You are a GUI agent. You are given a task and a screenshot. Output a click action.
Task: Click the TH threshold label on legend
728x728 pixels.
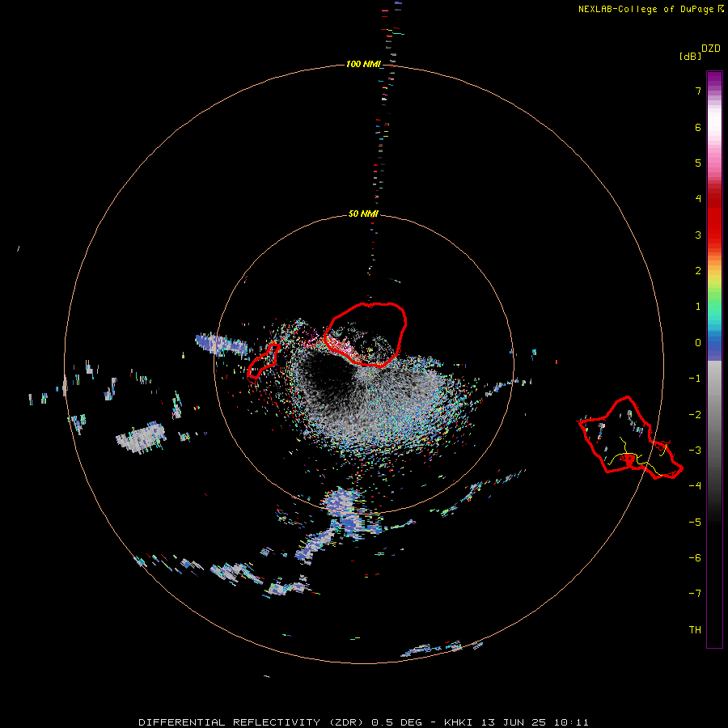coord(695,630)
